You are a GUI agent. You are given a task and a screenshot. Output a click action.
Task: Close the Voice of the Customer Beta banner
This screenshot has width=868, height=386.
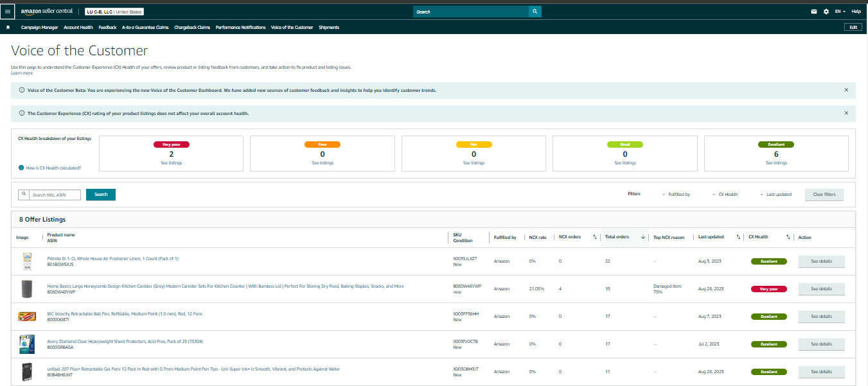[846, 90]
